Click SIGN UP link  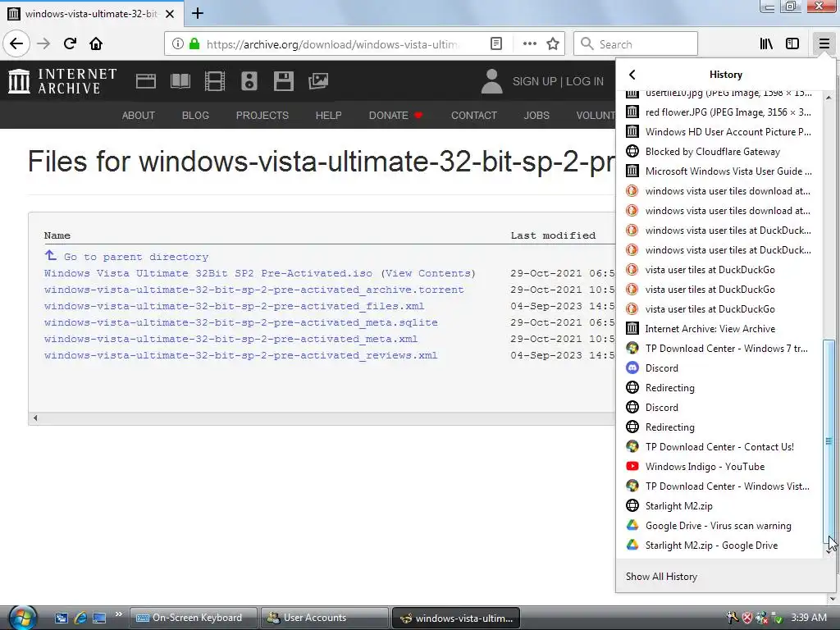coord(535,81)
